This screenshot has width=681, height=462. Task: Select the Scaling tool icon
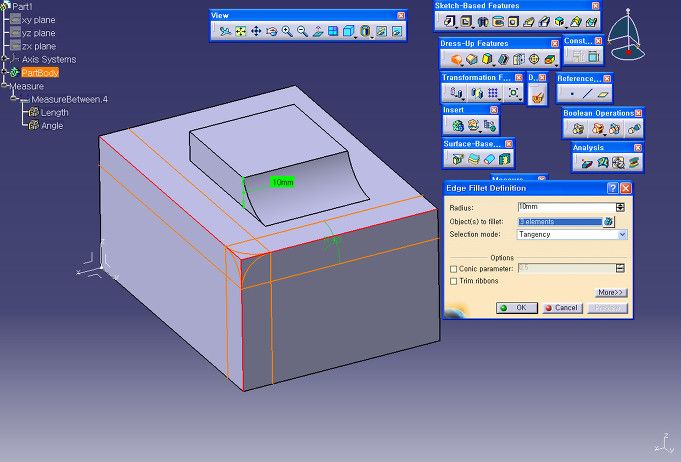[x=513, y=93]
